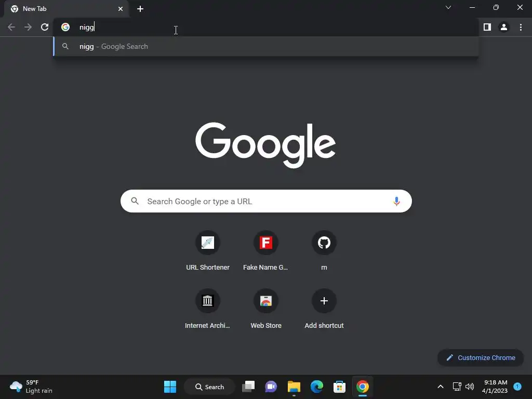Open the Chat app on the taskbar
Viewport: 532px width, 399px height.
(x=271, y=387)
